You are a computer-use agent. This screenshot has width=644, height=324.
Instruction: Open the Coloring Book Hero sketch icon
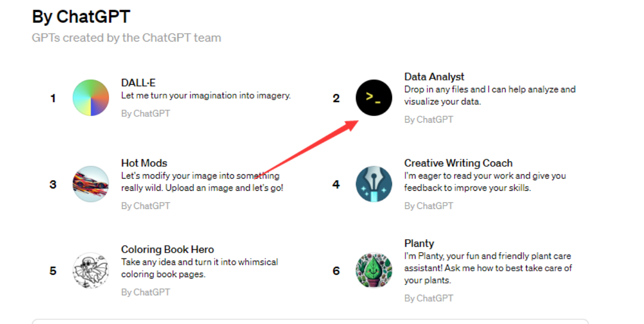(x=91, y=271)
